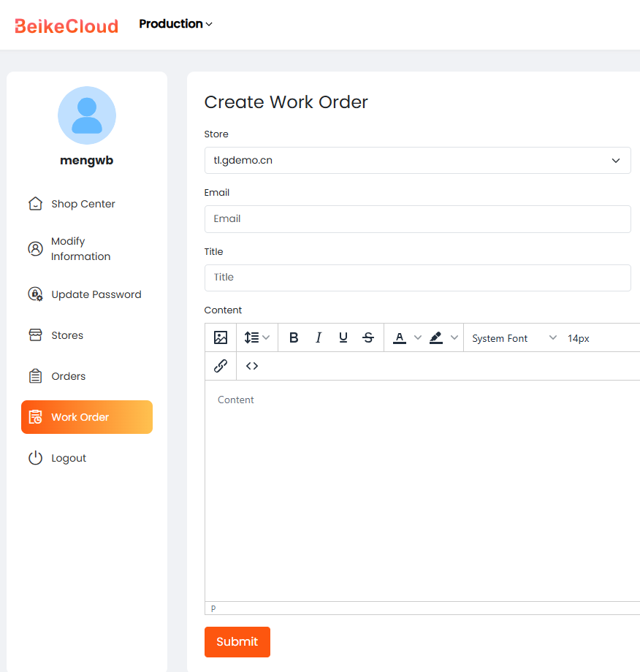Viewport: 640px width, 672px height.
Task: Click the Stores shop icon
Action: 35,335
